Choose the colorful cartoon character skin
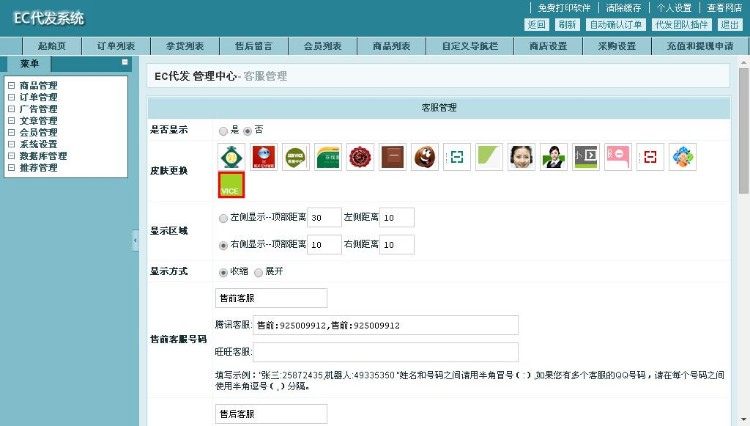Image resolution: width=750 pixels, height=426 pixels. pyautogui.click(x=683, y=157)
